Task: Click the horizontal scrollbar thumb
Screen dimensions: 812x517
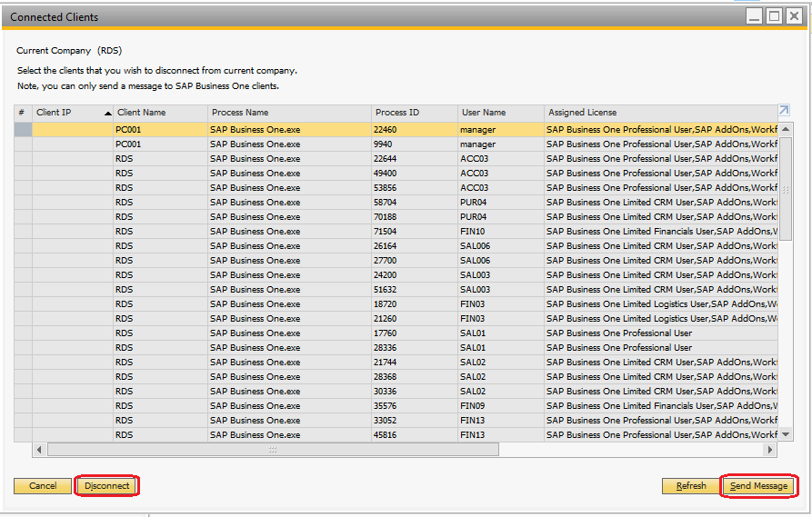Action: click(x=273, y=450)
